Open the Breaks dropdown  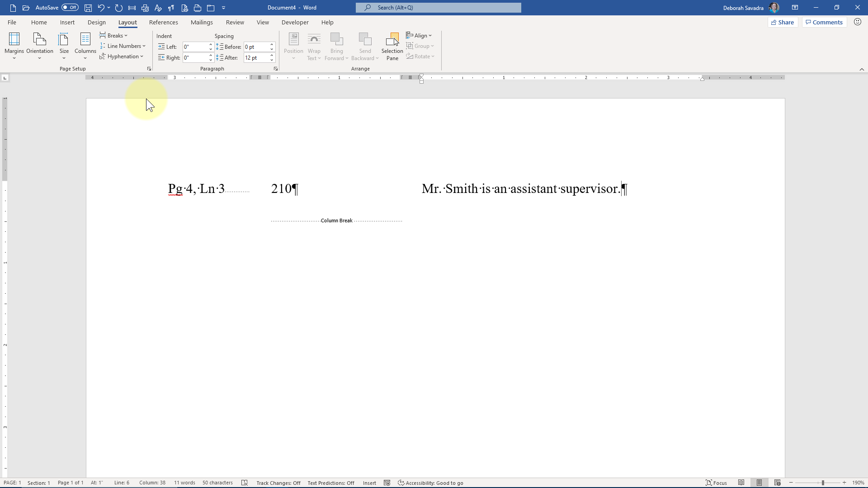(113, 35)
